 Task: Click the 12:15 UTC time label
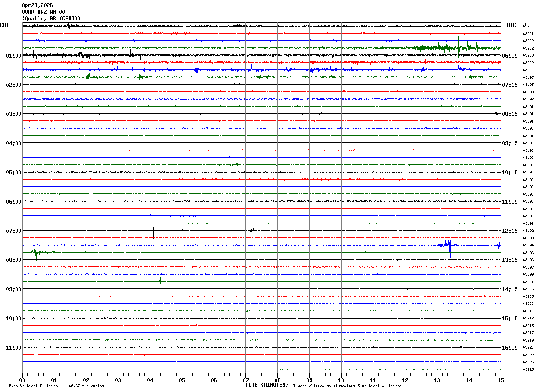click(510, 231)
